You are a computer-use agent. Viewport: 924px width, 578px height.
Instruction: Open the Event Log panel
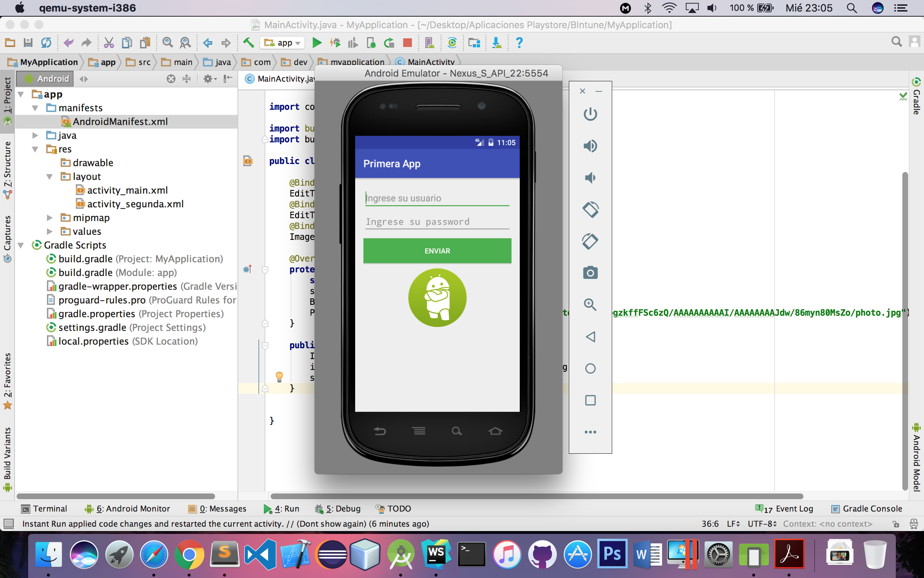784,509
